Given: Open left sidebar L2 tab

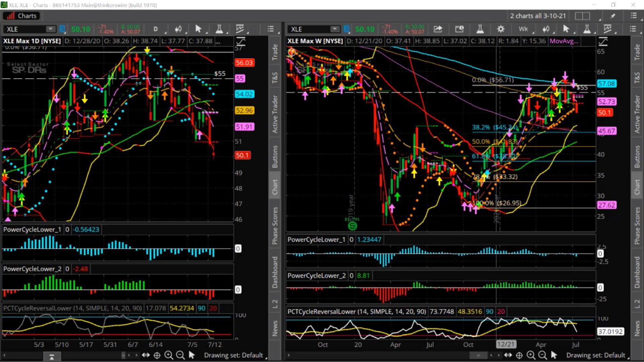Looking at the screenshot, I should tap(275, 304).
